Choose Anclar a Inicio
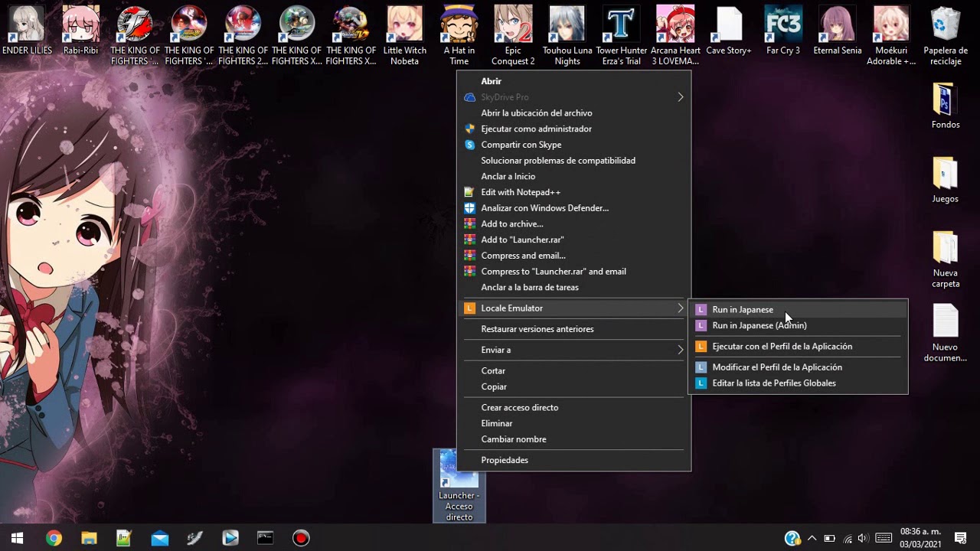The height and width of the screenshot is (551, 980). 573,176
